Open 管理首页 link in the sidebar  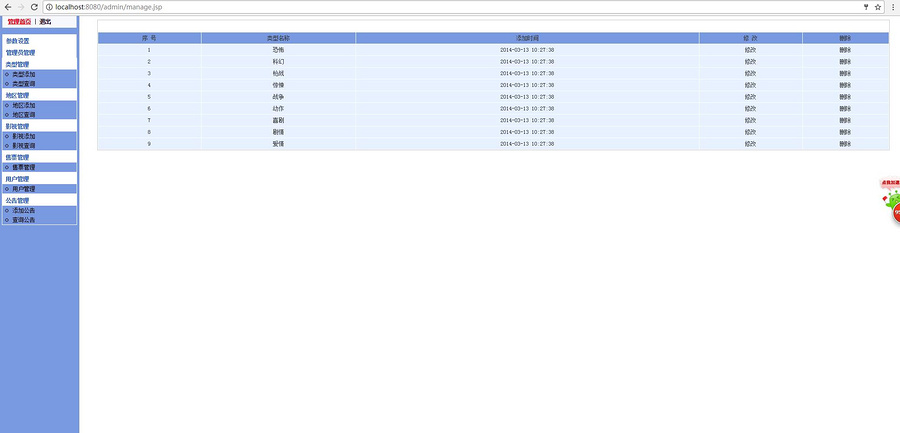(x=19, y=22)
